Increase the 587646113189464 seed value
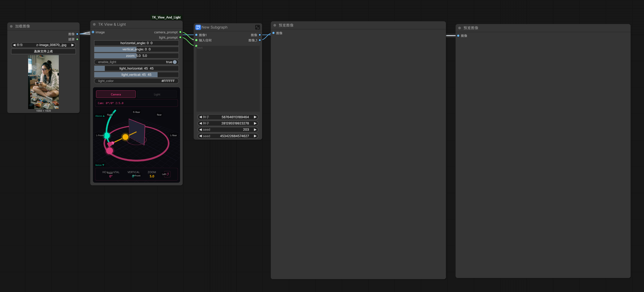The image size is (644, 292). 255,117
